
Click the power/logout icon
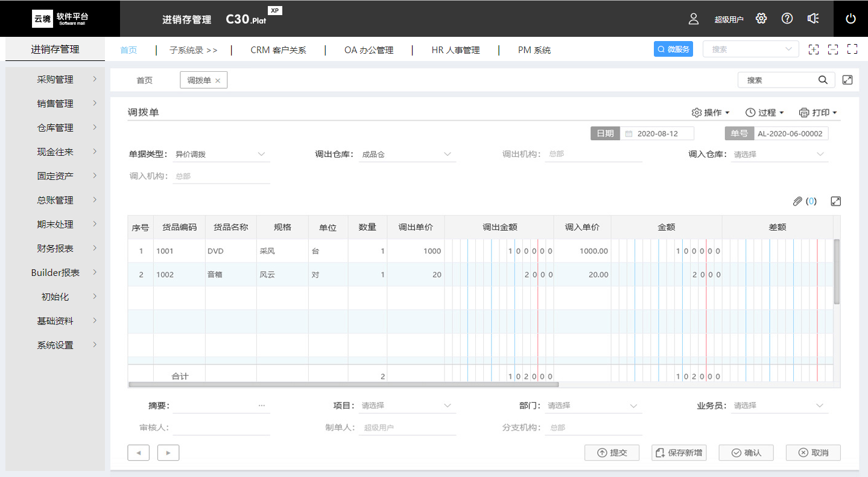pyautogui.click(x=851, y=19)
